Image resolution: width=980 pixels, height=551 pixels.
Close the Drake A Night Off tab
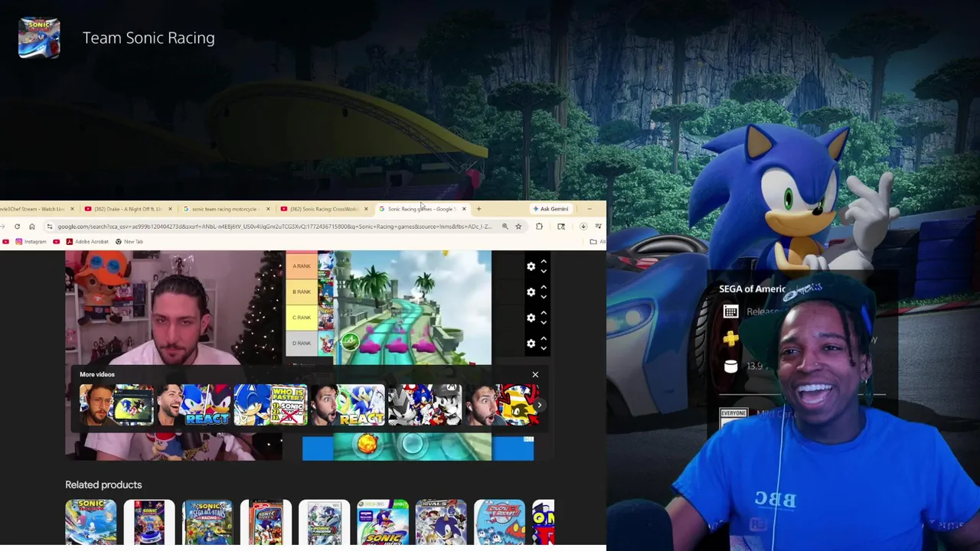pos(170,209)
